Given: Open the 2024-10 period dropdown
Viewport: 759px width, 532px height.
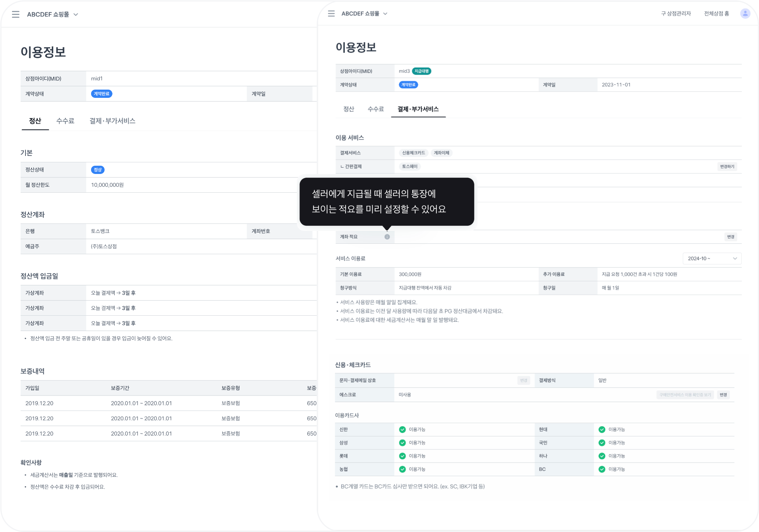Looking at the screenshot, I should tap(712, 258).
